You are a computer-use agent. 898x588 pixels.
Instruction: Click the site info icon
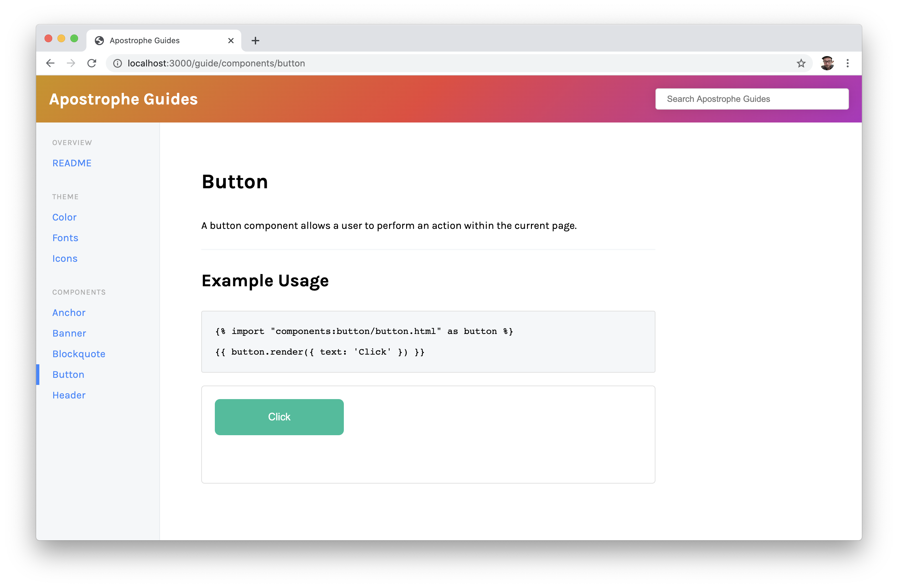click(117, 64)
